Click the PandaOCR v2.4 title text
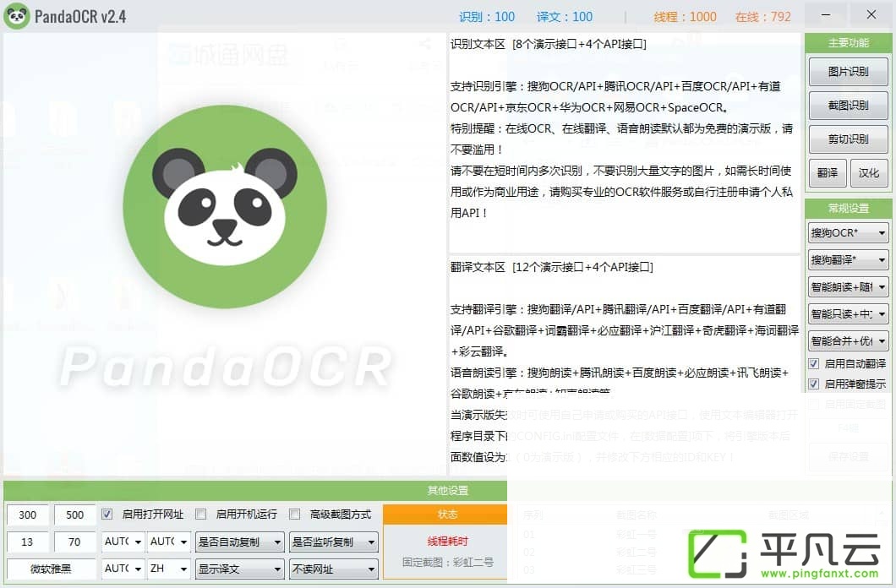This screenshot has height=588, width=896. (x=80, y=17)
